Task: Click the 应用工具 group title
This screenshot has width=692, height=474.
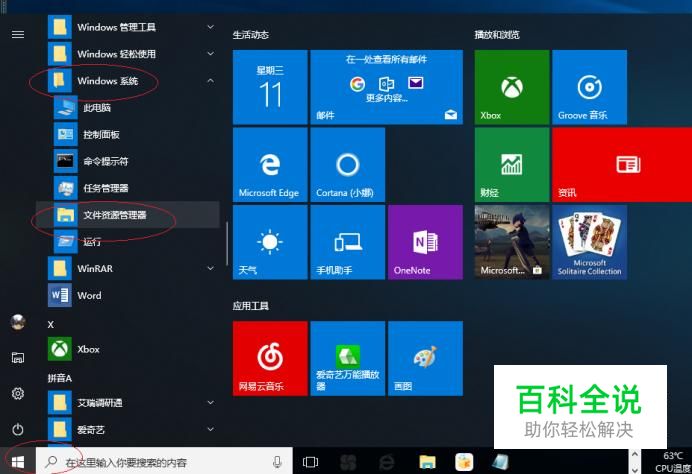Action: pos(251,306)
